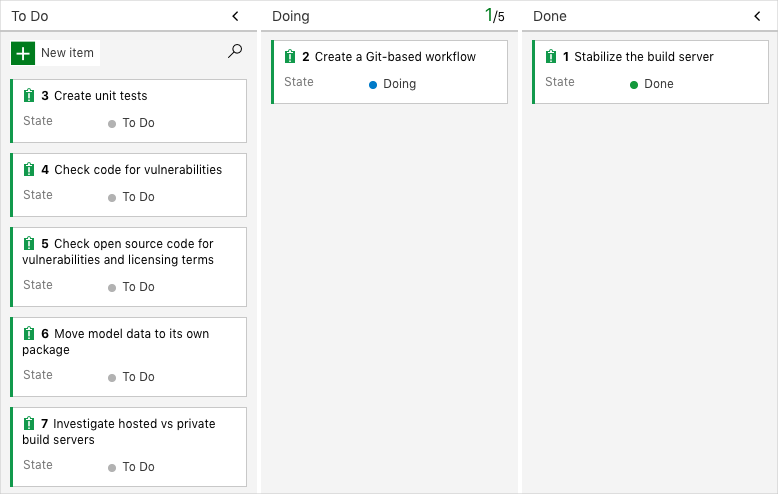Screen dimensions: 778x494
Task: Open the board search magnifier icon
Action: (235, 51)
